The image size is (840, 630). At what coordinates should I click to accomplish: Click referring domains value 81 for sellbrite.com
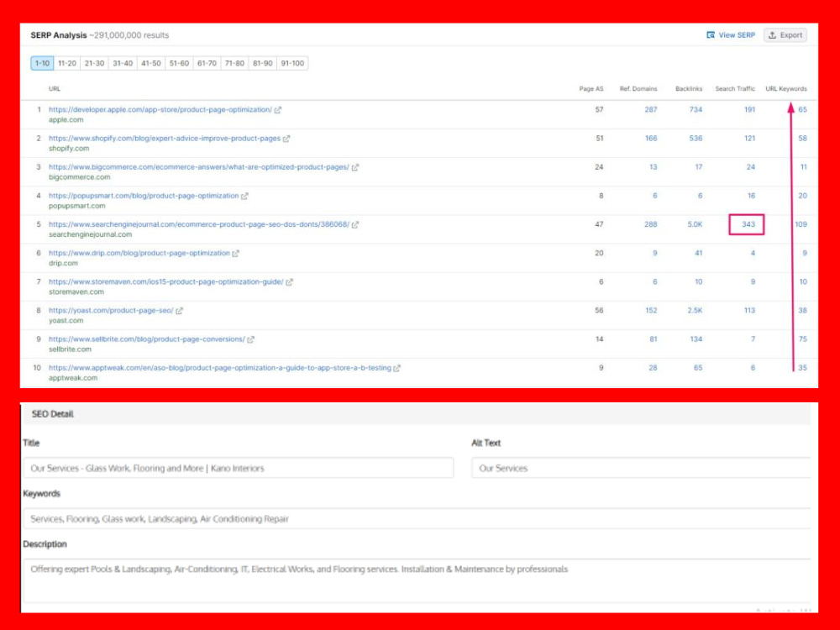(653, 339)
